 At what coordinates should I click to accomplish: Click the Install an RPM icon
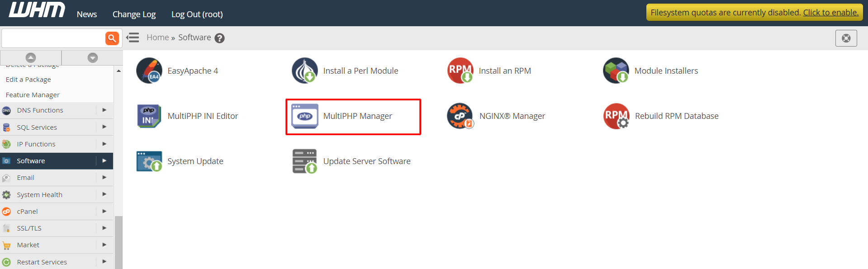(x=460, y=71)
